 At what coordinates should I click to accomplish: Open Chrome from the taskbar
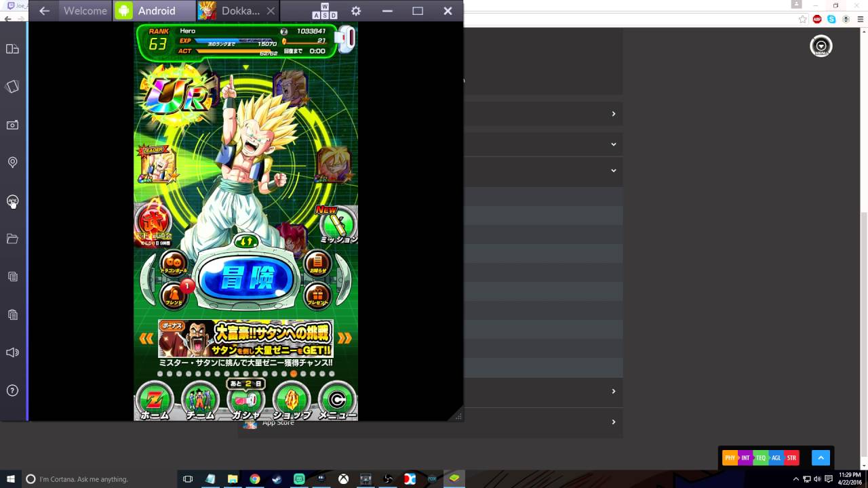pyautogui.click(x=254, y=479)
